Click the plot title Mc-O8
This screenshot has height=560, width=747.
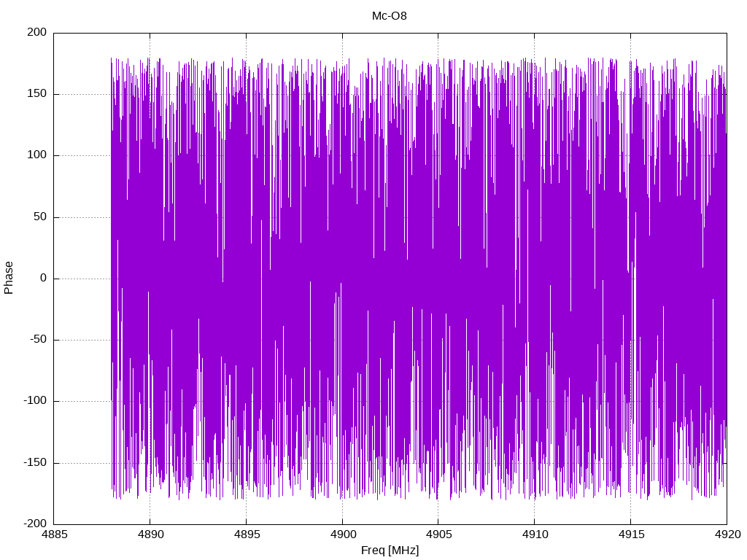(x=390, y=16)
